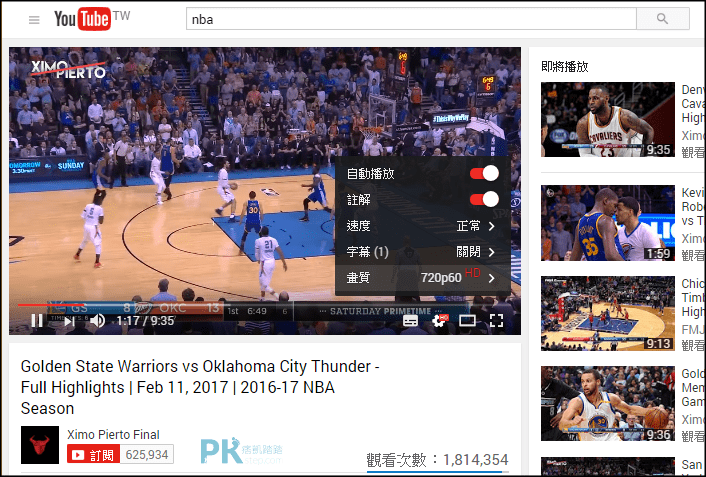Switch to theater mode
Viewport: 706px width, 477px height.
(467, 321)
